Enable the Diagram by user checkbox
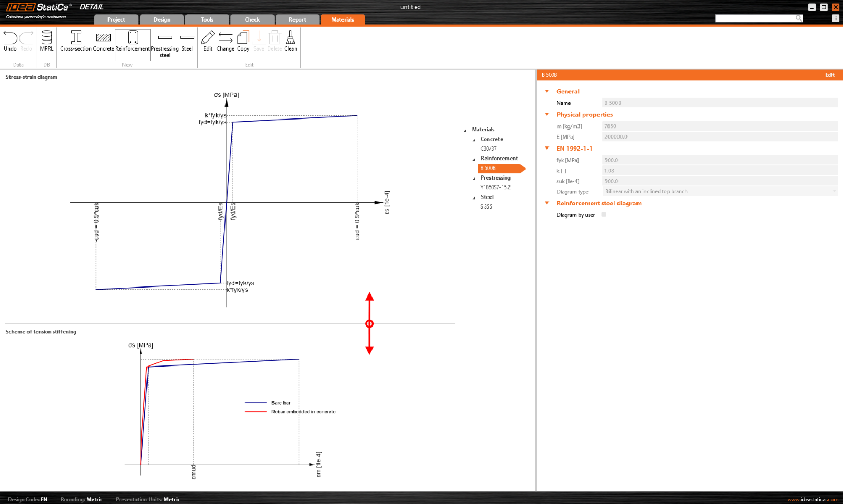 point(604,215)
